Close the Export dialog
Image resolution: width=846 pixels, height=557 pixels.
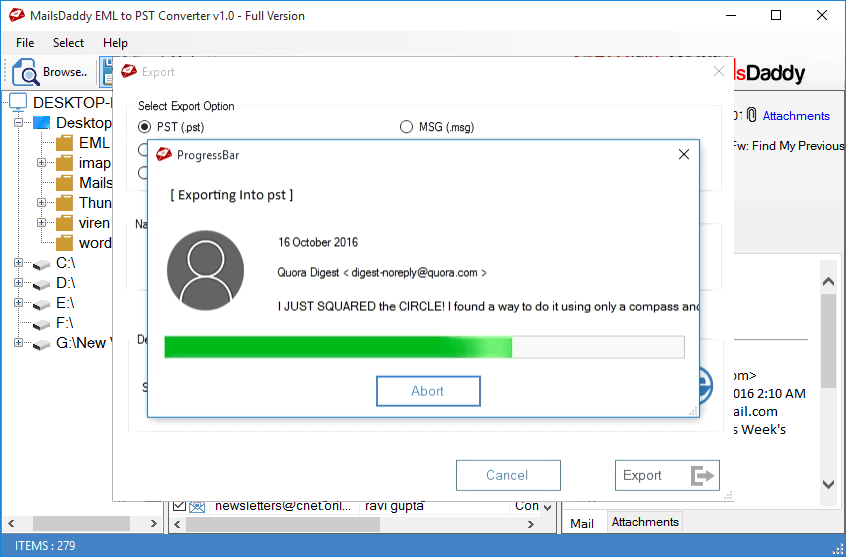719,71
